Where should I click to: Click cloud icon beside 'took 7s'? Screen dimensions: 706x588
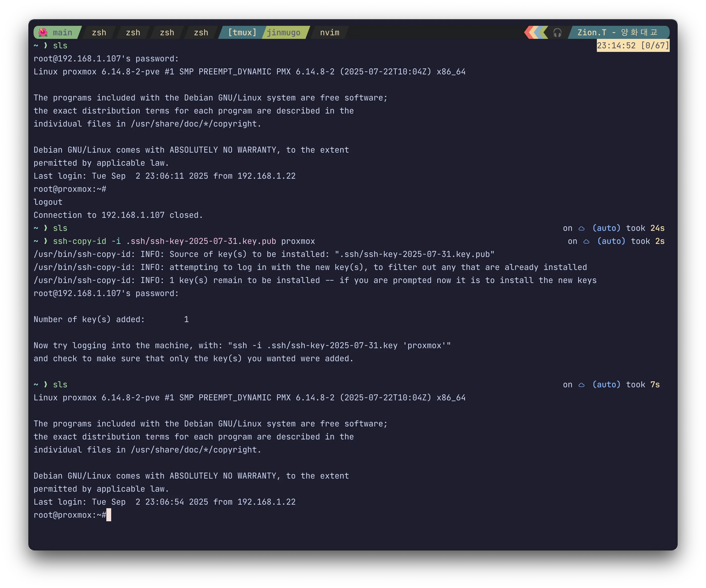pyautogui.click(x=581, y=385)
